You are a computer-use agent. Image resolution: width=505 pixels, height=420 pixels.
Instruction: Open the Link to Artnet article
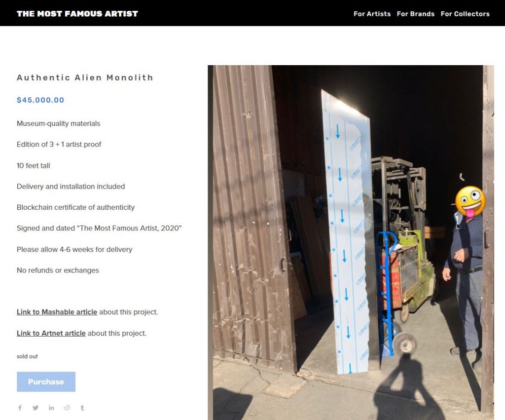pyautogui.click(x=51, y=333)
